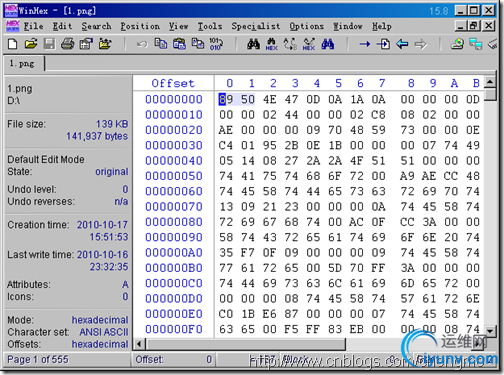Image resolution: width=504 pixels, height=375 pixels.
Task: Click the clipboard Write/Paste toolbar icon
Action: tap(179, 44)
